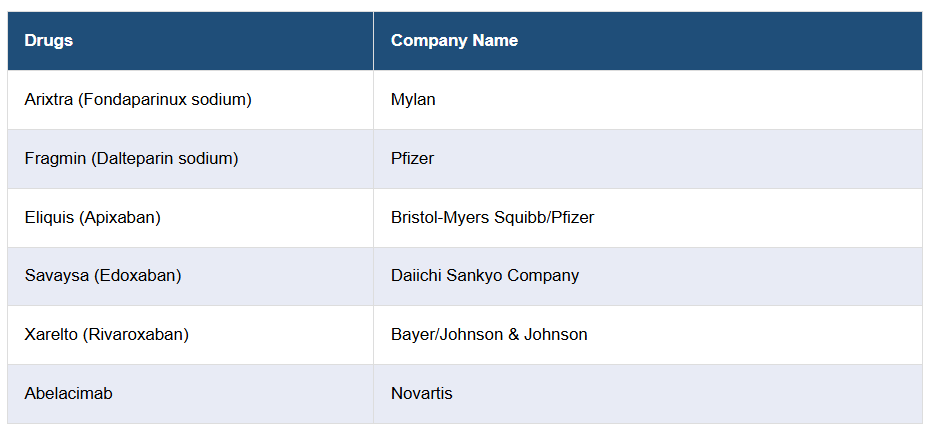
Task: Select the Xarelto brand name
Action: tap(51, 335)
